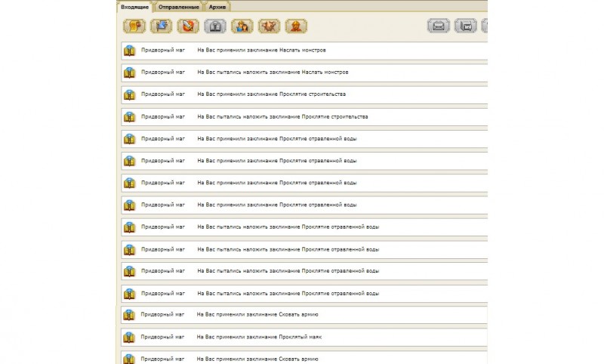Click the gray envelope button

[439, 26]
